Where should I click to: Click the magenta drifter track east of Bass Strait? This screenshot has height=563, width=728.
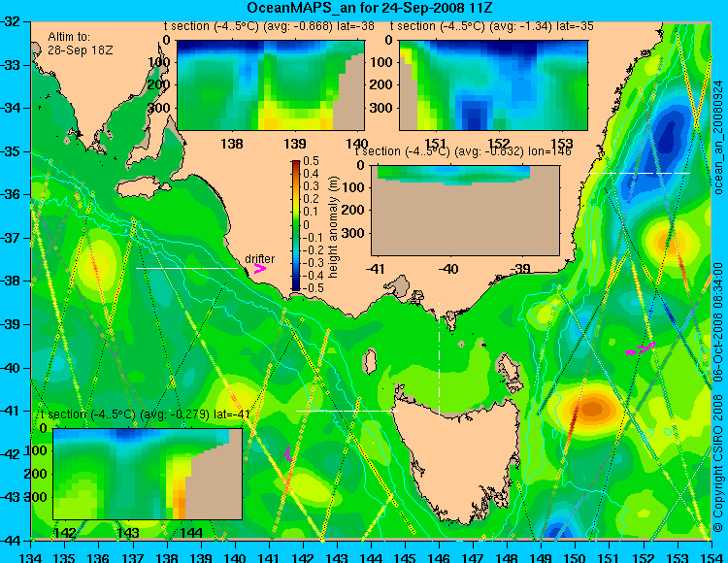click(641, 348)
